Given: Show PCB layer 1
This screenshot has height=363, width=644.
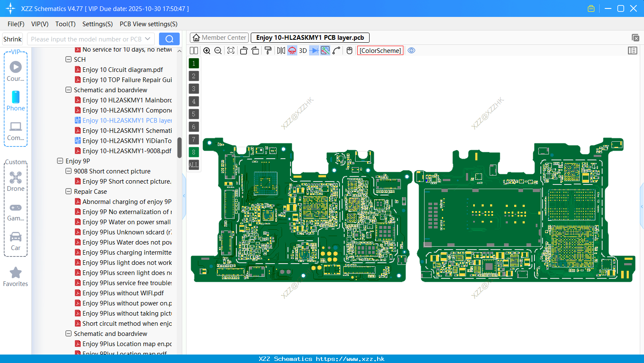Looking at the screenshot, I should click(x=194, y=63).
